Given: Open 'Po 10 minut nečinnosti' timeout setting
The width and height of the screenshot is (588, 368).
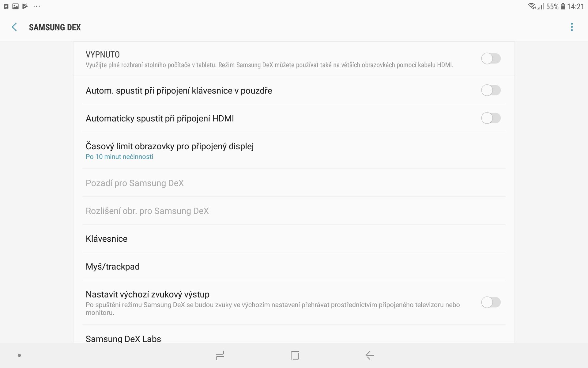Looking at the screenshot, I should coord(119,157).
